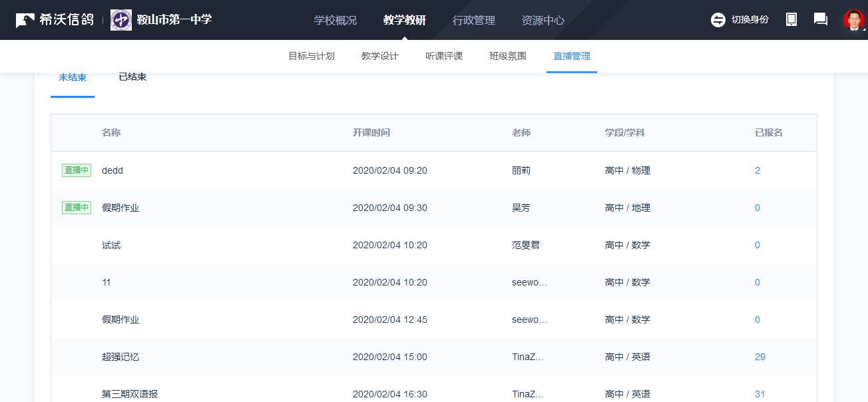868x402 pixels.
Task: Click the course name 试试
Action: pyautogui.click(x=111, y=245)
